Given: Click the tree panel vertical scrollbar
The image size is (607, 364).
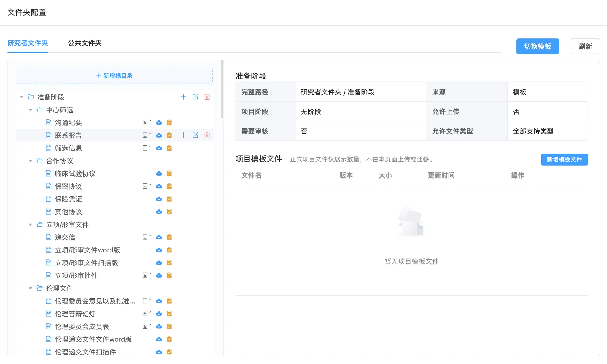Looking at the screenshot, I should pos(222,90).
